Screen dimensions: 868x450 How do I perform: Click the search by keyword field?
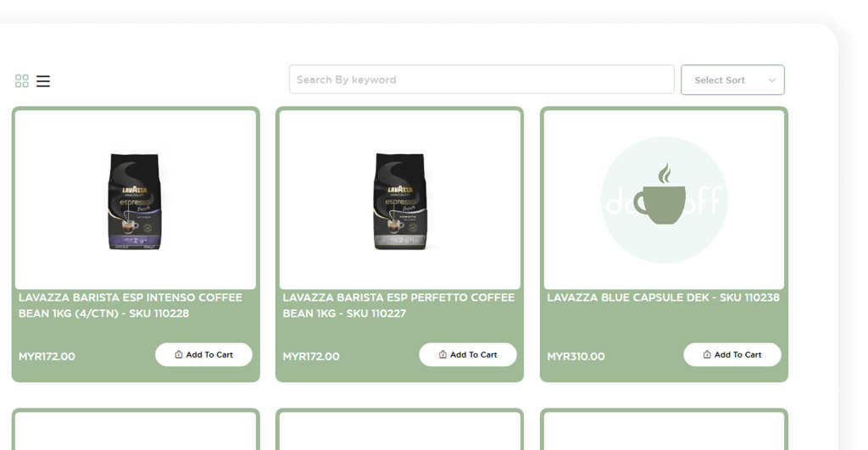click(481, 80)
